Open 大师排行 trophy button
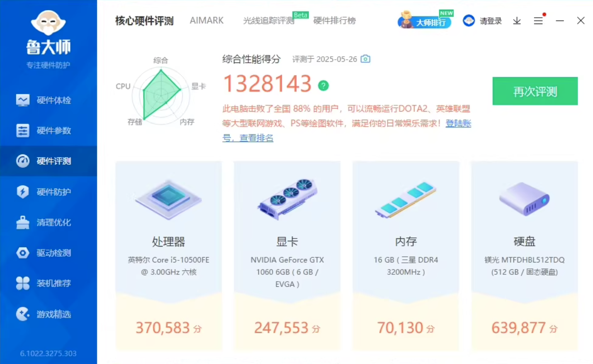Image resolution: width=593 pixels, height=364 pixels. tap(425, 20)
